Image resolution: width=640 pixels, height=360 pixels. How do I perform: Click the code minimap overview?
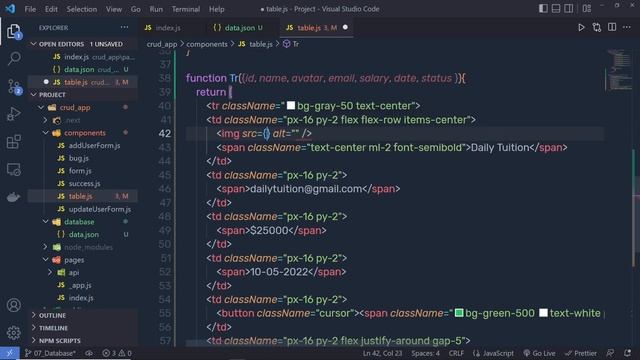tap(620, 69)
